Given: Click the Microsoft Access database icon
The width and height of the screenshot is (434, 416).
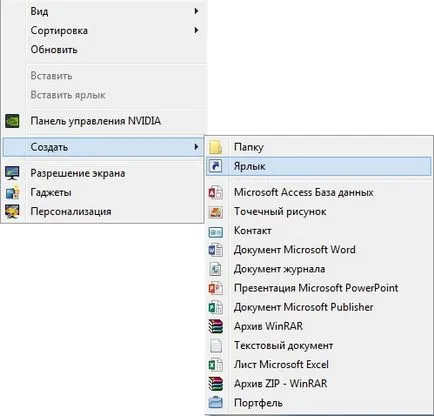Looking at the screenshot, I should point(216,192).
